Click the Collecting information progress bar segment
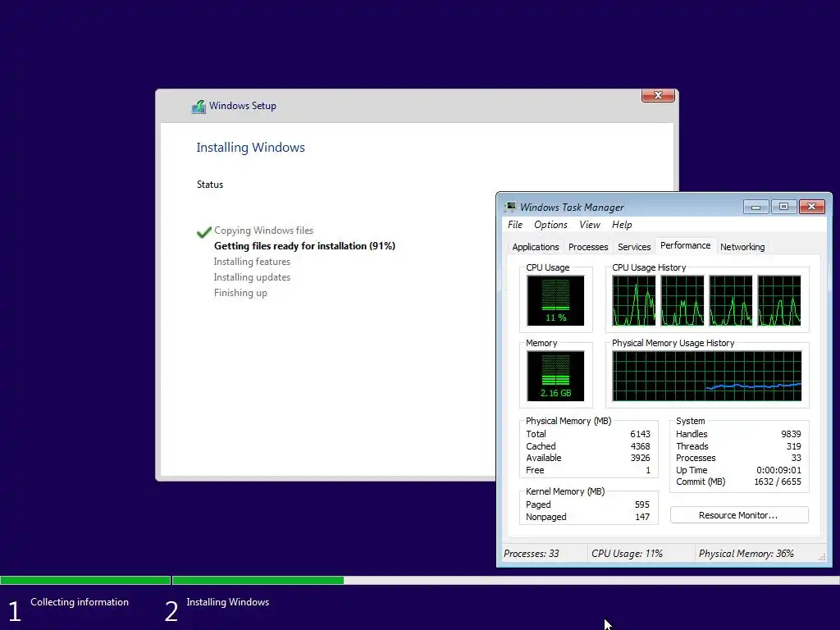Image resolution: width=840 pixels, height=630 pixels. click(x=85, y=580)
